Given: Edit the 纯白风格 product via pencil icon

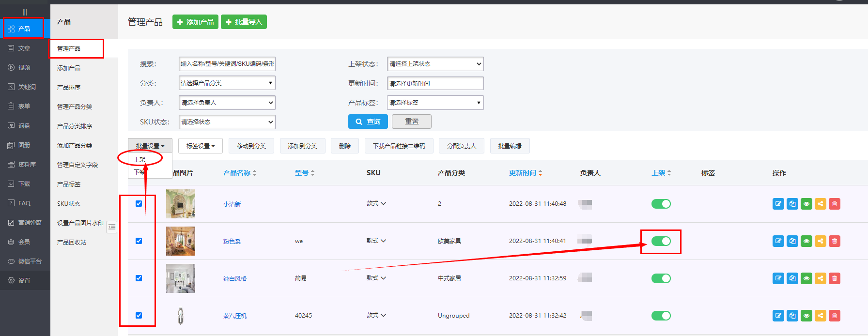Looking at the screenshot, I should (x=778, y=278).
